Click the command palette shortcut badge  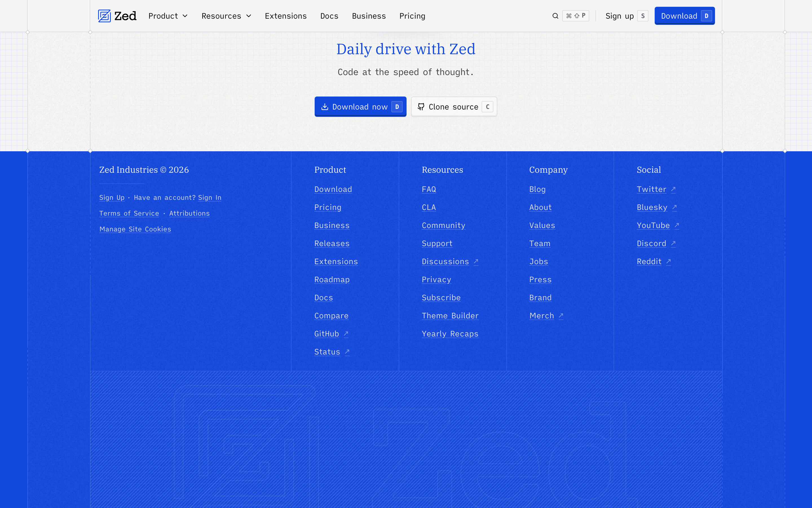click(x=575, y=16)
